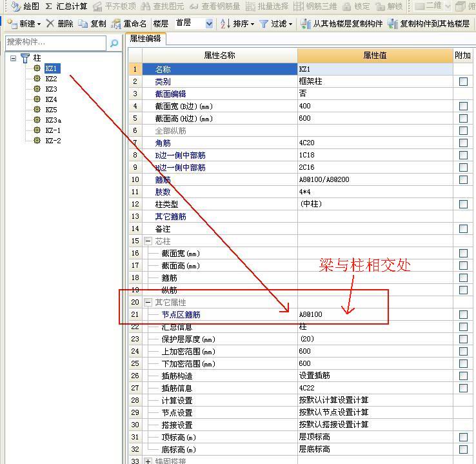This screenshot has width=476, height=464.
Task: Select KZ3a in the component tree
Action: click(53, 120)
